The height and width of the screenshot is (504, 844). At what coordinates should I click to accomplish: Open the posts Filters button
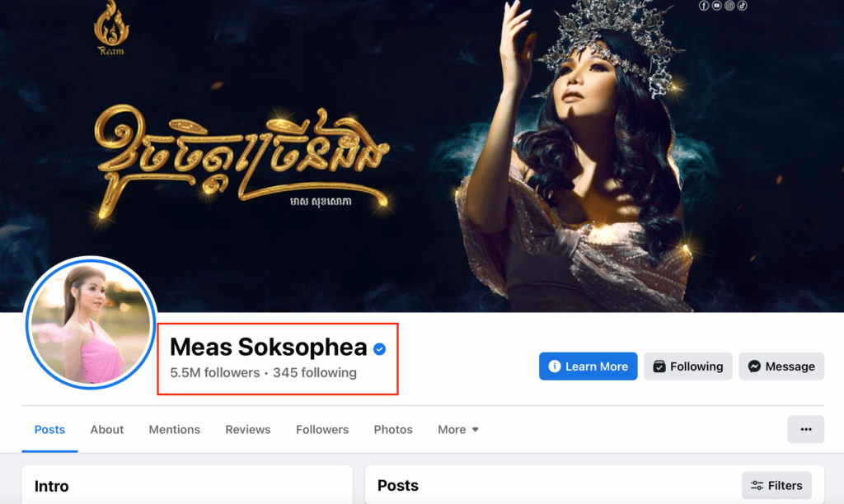[x=776, y=486]
